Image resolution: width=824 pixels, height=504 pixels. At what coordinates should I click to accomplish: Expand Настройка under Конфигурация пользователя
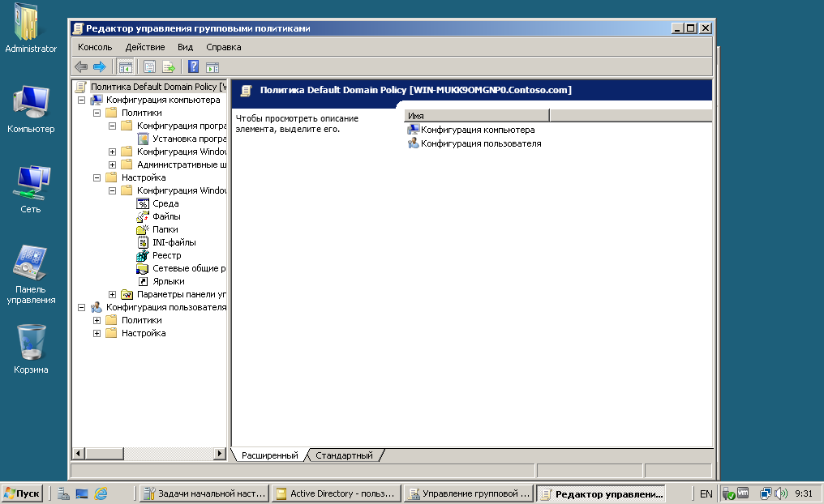tap(97, 333)
